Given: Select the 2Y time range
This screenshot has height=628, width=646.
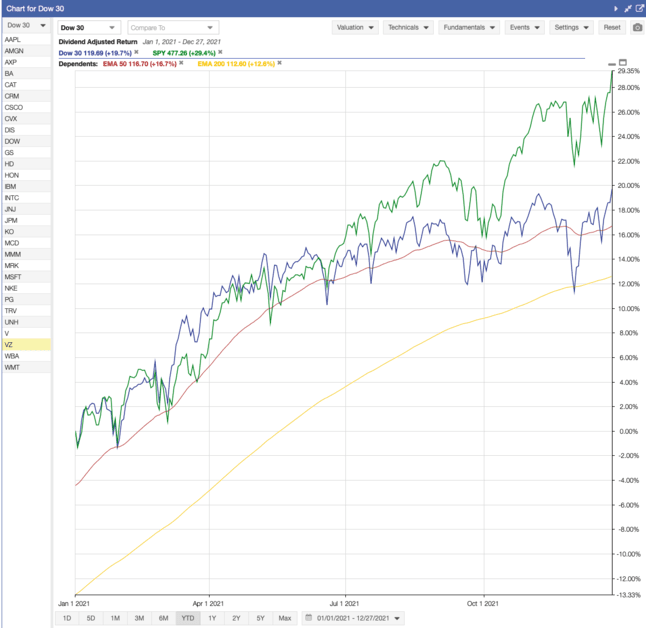Looking at the screenshot, I should pyautogui.click(x=236, y=618).
